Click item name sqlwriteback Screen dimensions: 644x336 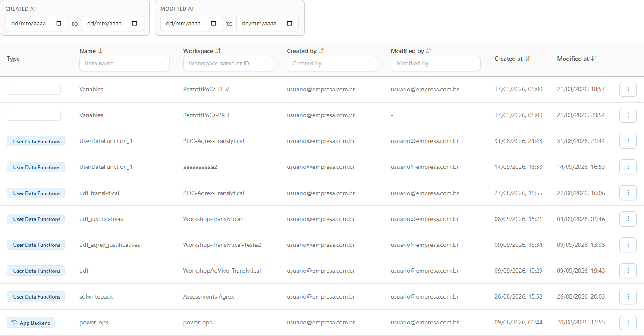pos(96,296)
